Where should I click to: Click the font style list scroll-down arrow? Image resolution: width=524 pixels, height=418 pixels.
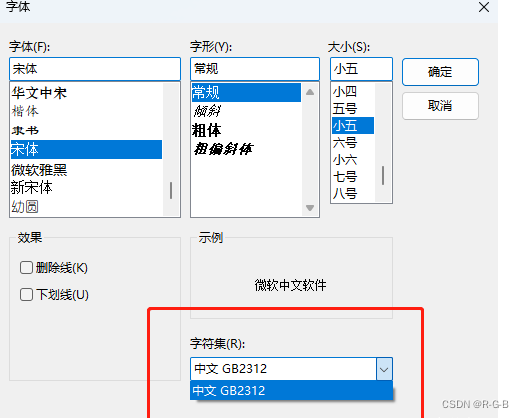pos(310,208)
